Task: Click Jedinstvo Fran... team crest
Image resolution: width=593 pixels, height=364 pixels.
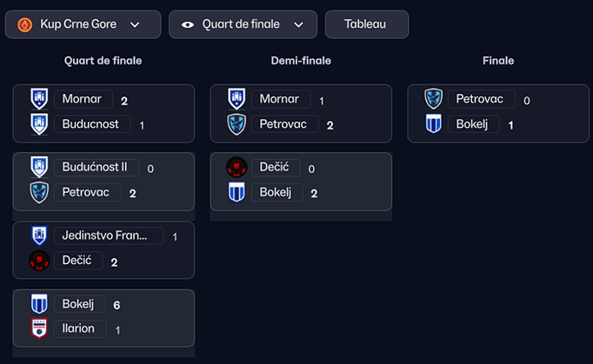Action: point(39,235)
